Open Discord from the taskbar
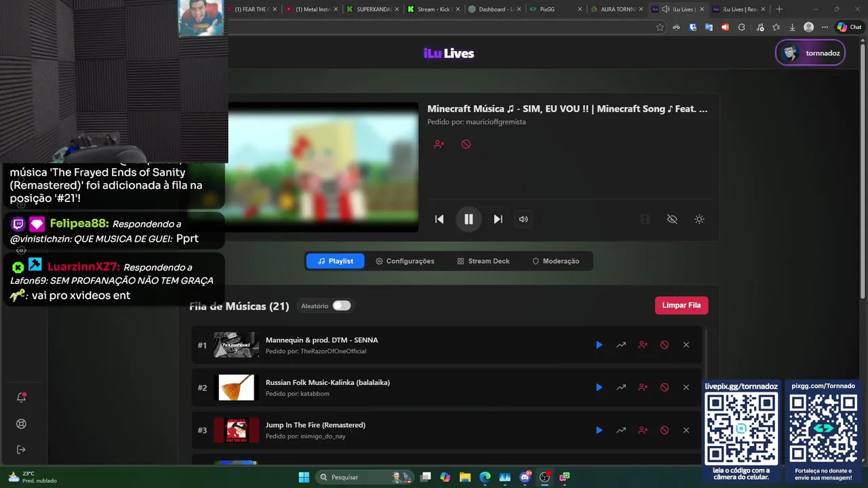This screenshot has width=868, height=488. pos(525,477)
